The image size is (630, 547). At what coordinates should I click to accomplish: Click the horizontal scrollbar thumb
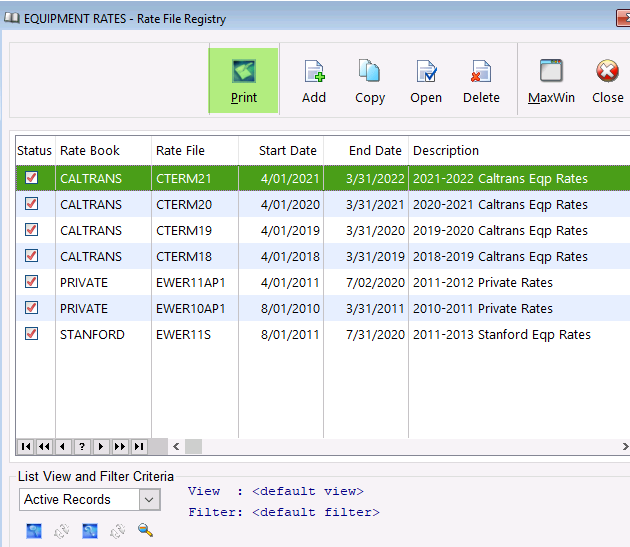193,447
